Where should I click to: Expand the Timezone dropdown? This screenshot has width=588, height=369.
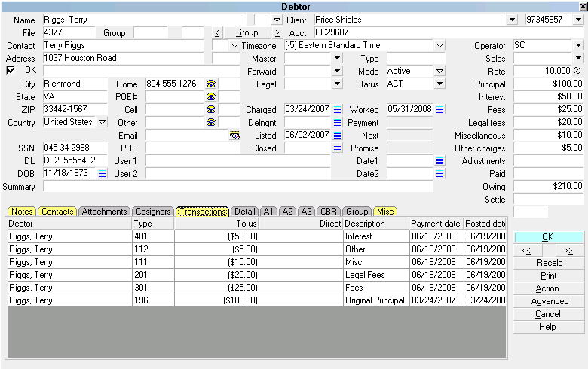(x=439, y=46)
